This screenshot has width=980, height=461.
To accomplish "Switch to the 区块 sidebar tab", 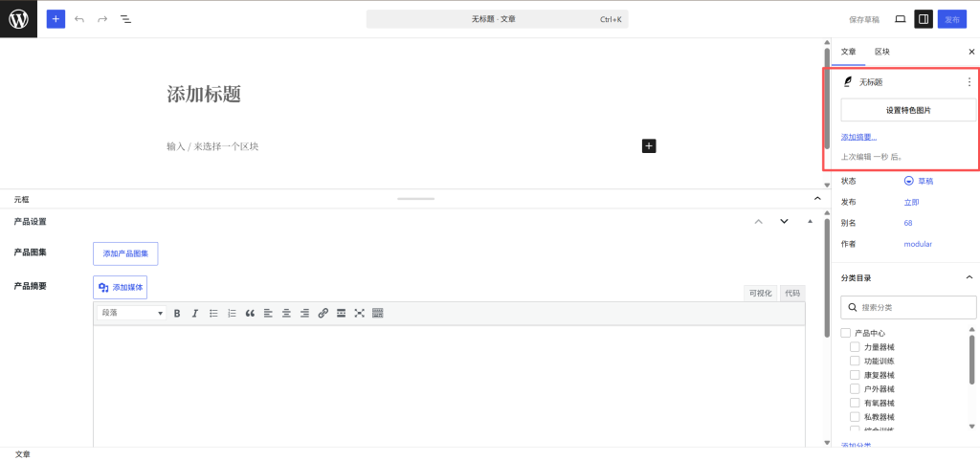I will pyautogui.click(x=881, y=52).
